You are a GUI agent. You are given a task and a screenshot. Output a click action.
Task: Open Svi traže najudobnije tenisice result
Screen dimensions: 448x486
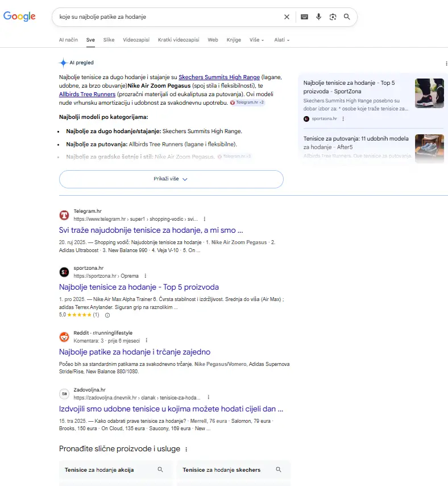(x=151, y=230)
